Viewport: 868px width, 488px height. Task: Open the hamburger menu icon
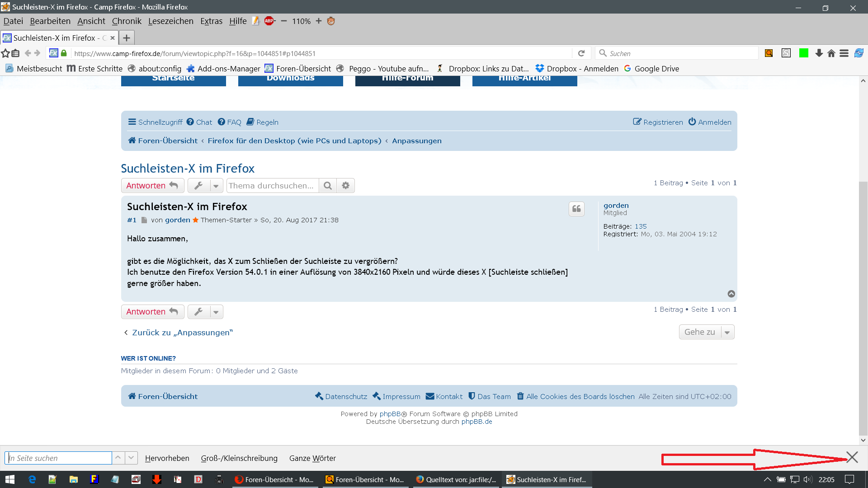coord(844,53)
